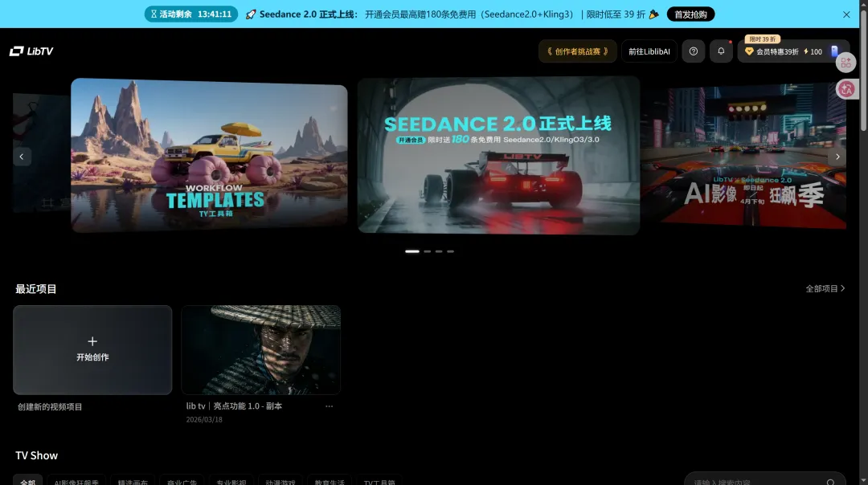The height and width of the screenshot is (485, 868).
Task: Select the 动漫游戏 tab
Action: point(280,481)
